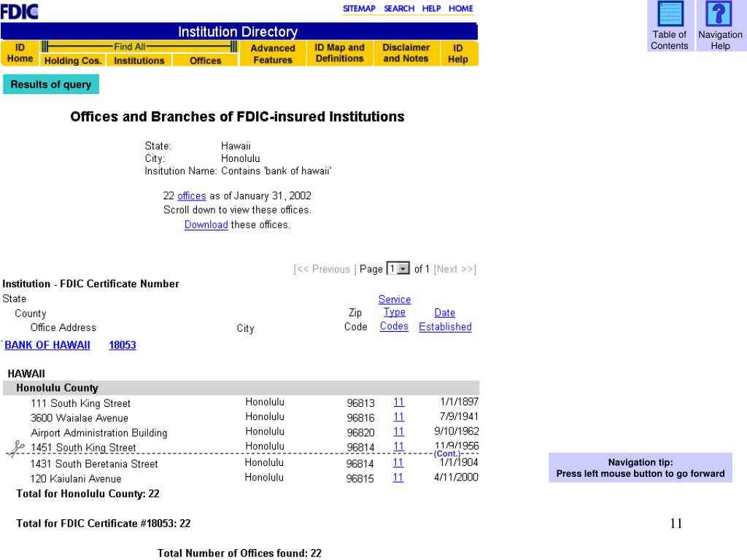Click the scissors cut-line icon

(x=17, y=448)
